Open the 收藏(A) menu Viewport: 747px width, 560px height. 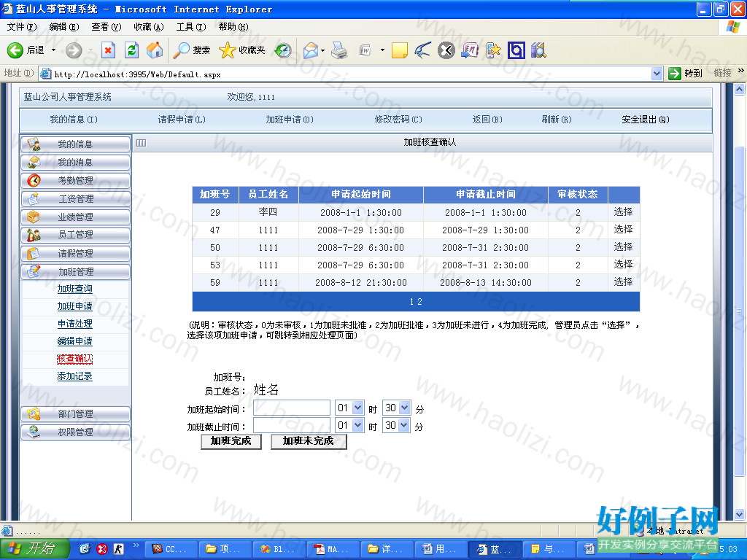(149, 27)
